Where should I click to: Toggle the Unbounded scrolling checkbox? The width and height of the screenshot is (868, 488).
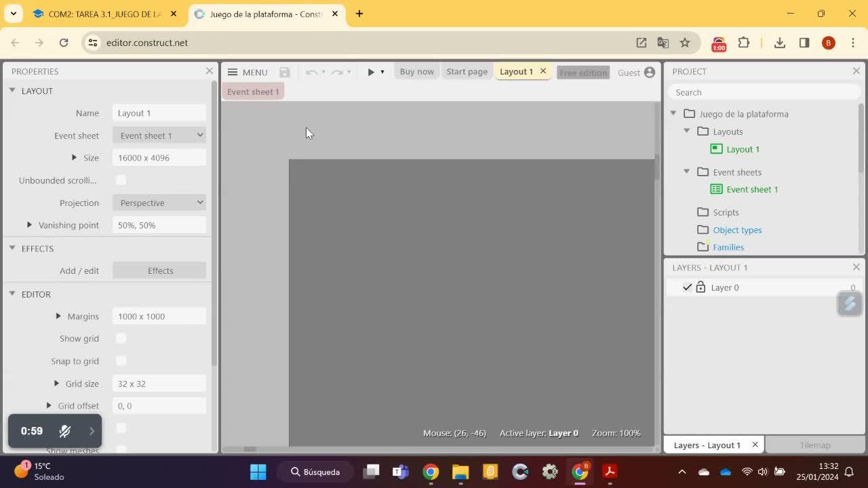121,180
